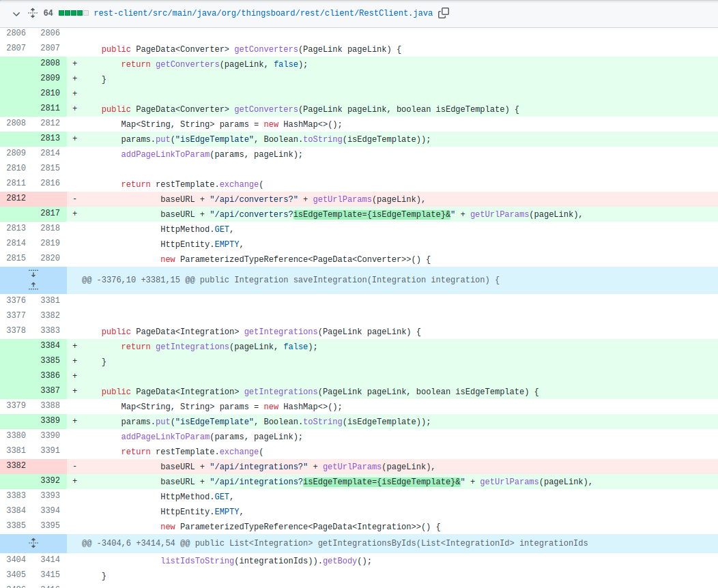Click added line number 3392
Viewport: 718px width, 588px height.
[50, 481]
